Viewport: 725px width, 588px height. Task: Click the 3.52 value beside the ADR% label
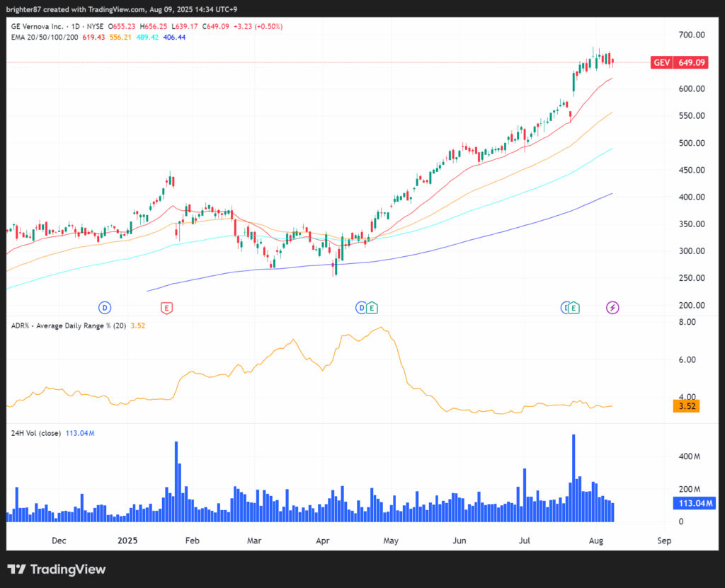(138, 326)
